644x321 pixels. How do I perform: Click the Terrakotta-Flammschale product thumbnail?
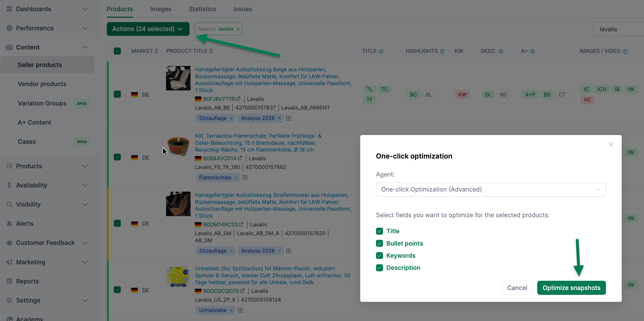pyautogui.click(x=178, y=145)
